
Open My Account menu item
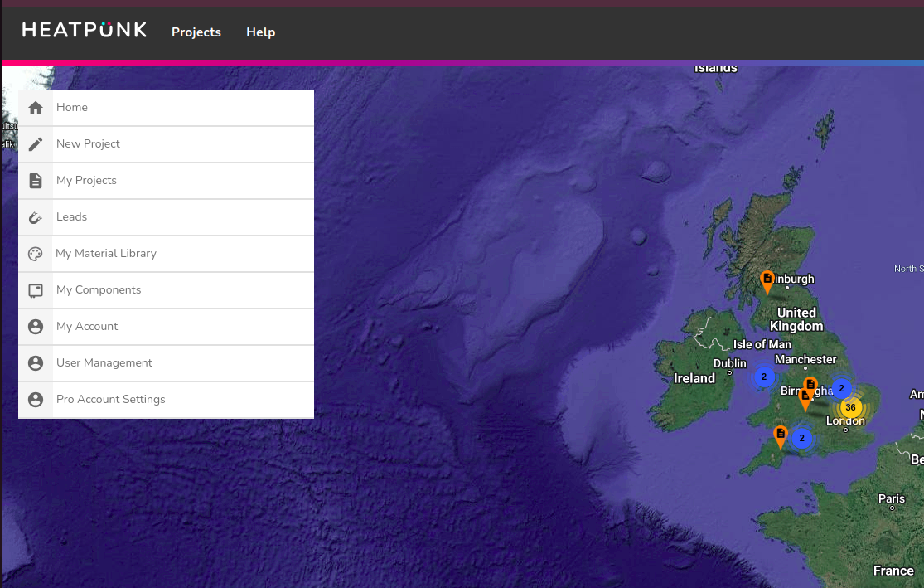pos(167,328)
